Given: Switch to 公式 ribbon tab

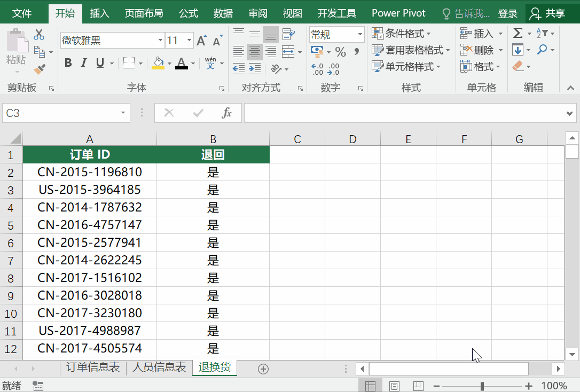Looking at the screenshot, I should (189, 14).
